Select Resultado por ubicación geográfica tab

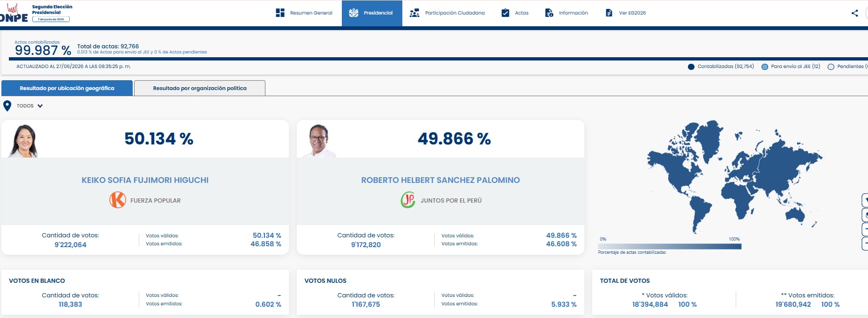coord(67,88)
